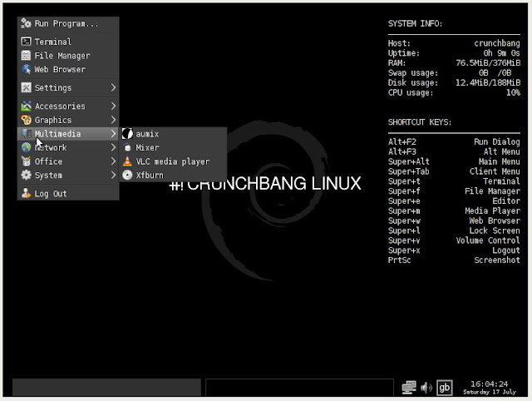Click the 'Lock Screen' shortcut description
532x401 pixels.
click(495, 230)
